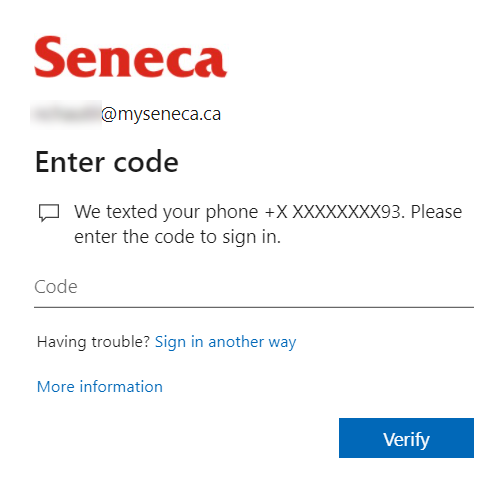Open the More information link
The width and height of the screenshot is (502, 478).
[100, 387]
